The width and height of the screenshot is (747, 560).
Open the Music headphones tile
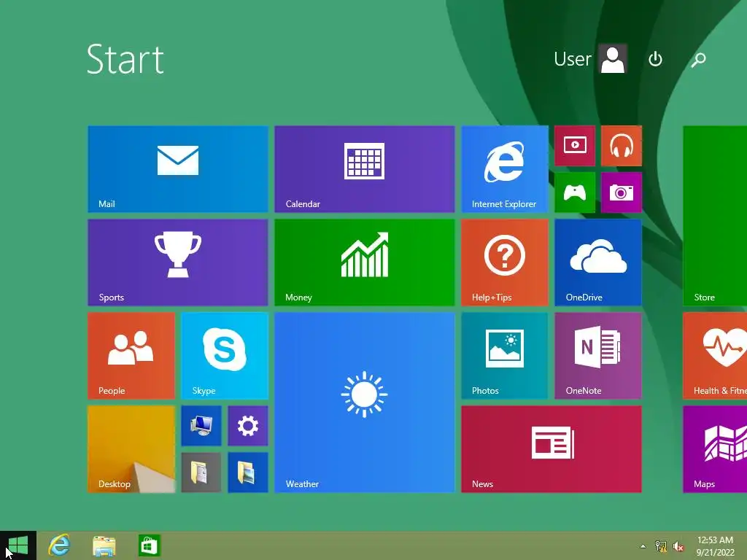tap(622, 146)
